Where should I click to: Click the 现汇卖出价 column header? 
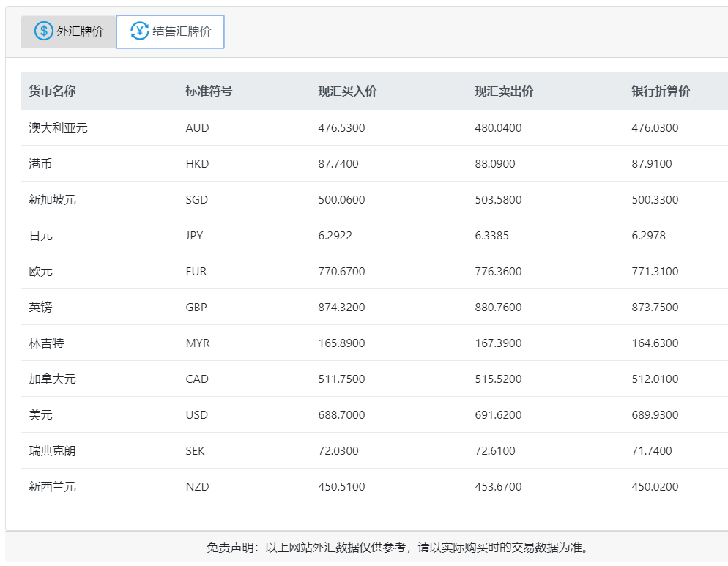click(504, 92)
